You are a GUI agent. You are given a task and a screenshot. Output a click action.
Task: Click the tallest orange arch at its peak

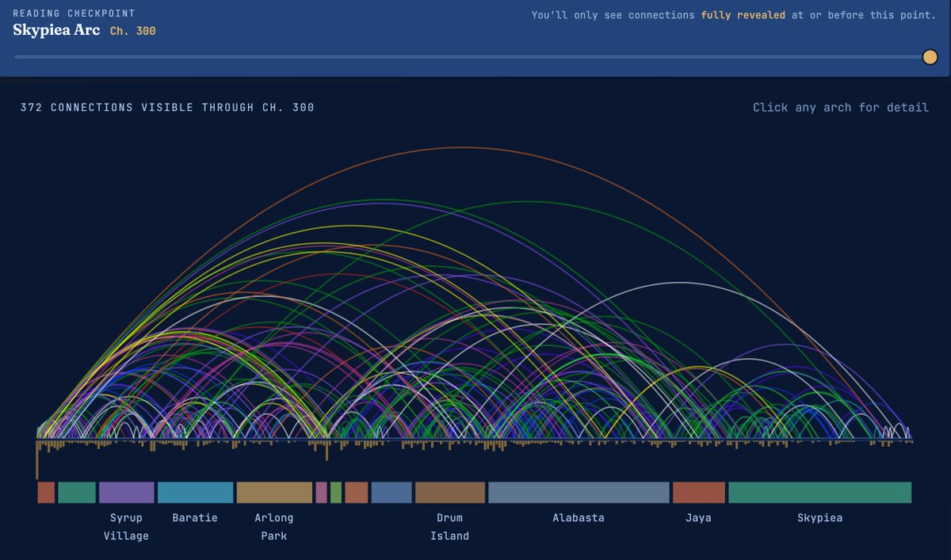click(462, 147)
